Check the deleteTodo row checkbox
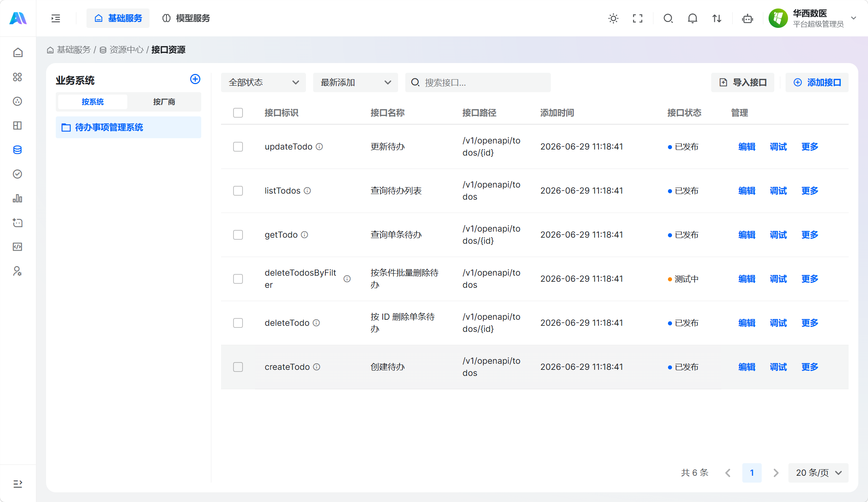Image resolution: width=868 pixels, height=502 pixels. [238, 323]
